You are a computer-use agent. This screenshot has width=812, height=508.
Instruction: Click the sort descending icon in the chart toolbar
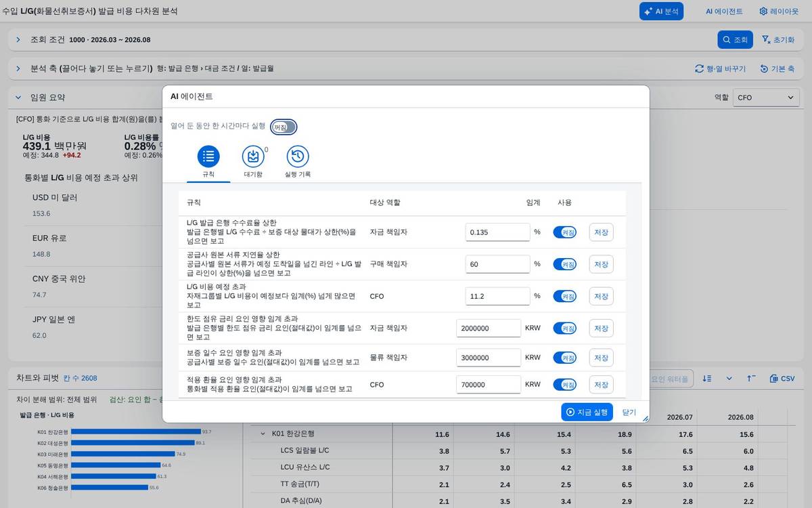(x=706, y=379)
